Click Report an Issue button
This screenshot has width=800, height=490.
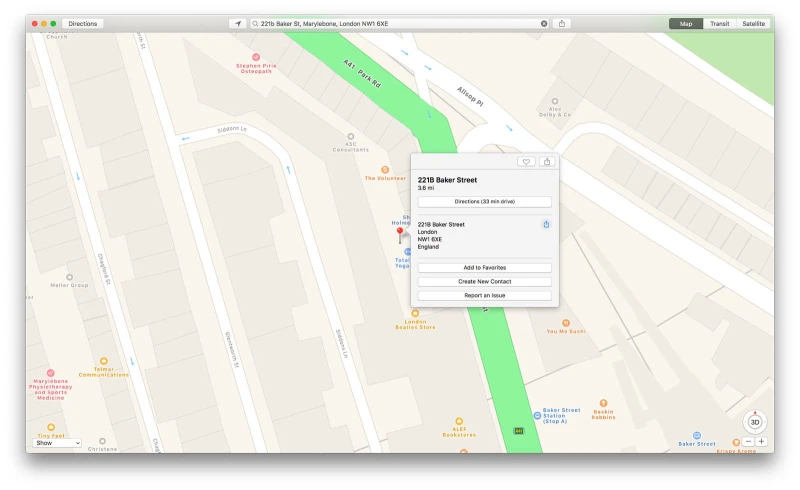pyautogui.click(x=485, y=295)
